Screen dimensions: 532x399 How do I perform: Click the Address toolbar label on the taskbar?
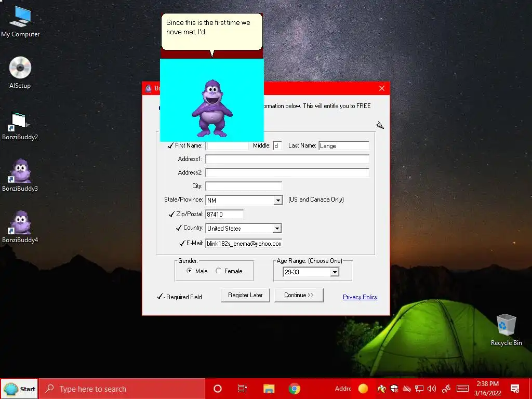pyautogui.click(x=343, y=389)
